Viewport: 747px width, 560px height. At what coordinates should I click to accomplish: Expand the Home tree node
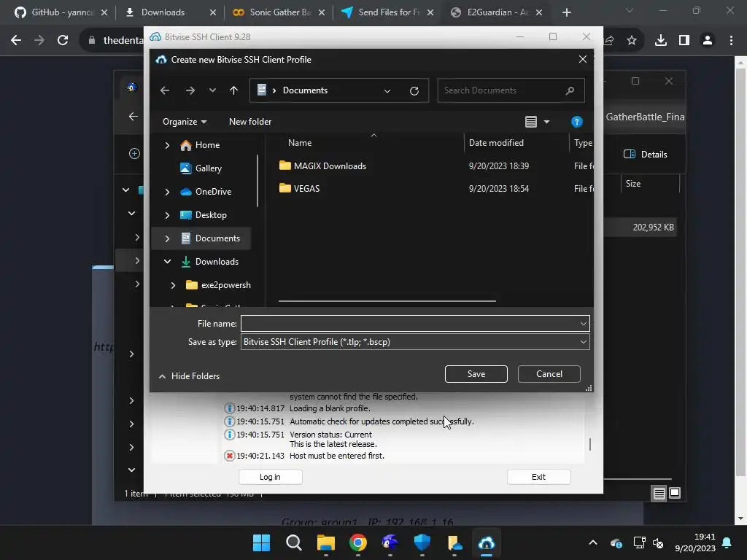click(167, 145)
